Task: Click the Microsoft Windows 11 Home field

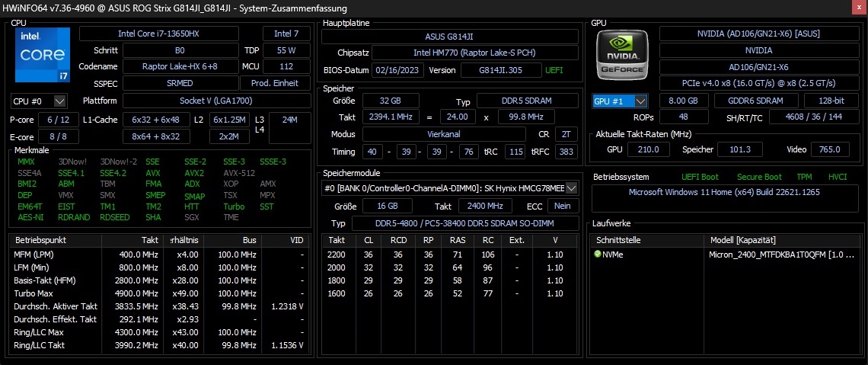Action: tap(724, 192)
